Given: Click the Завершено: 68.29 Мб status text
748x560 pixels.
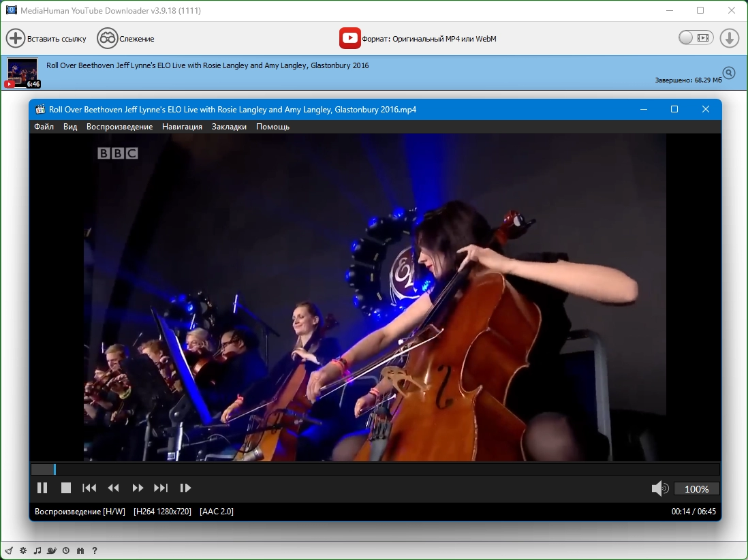Looking at the screenshot, I should [x=688, y=80].
